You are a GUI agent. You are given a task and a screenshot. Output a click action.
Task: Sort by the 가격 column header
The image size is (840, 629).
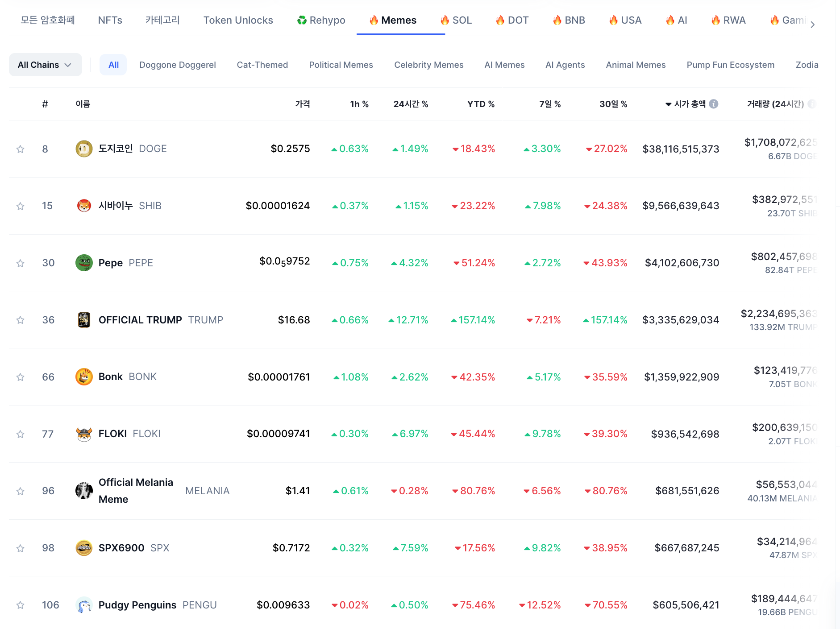pos(303,104)
